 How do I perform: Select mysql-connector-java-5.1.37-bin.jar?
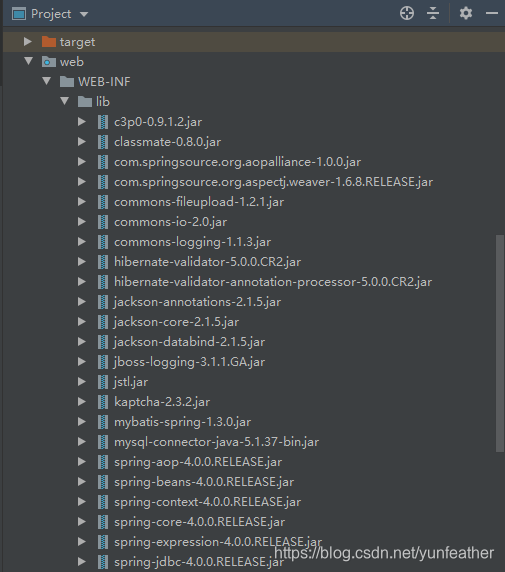click(x=217, y=442)
